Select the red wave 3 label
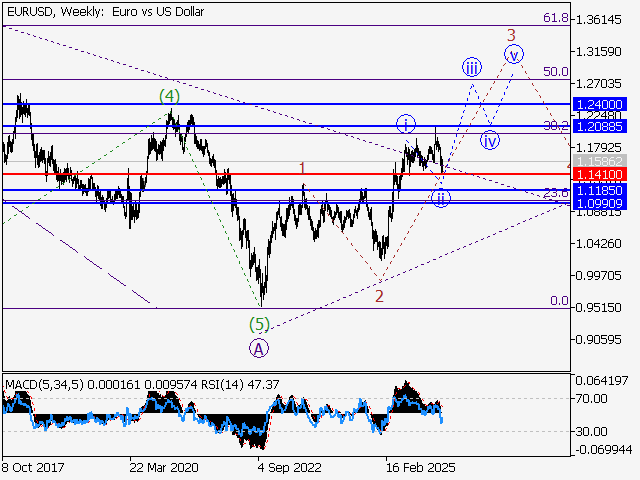Image resolution: width=640 pixels, height=480 pixels. pyautogui.click(x=510, y=34)
